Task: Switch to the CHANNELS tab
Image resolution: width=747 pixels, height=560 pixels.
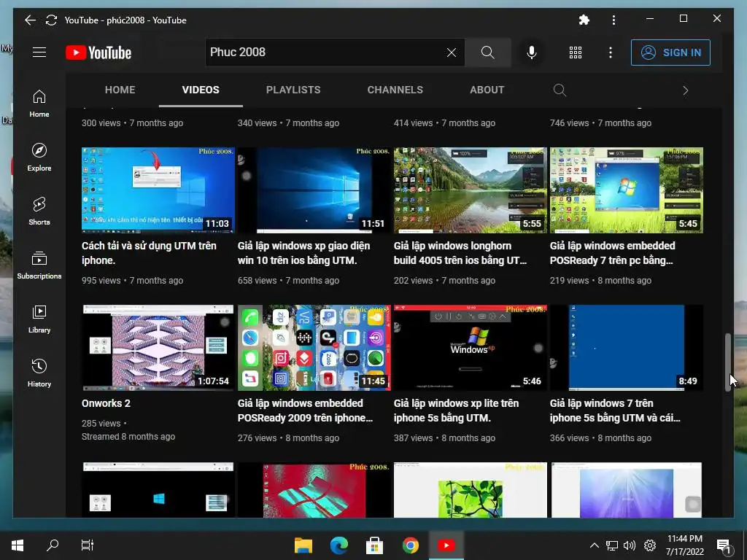Action: point(395,90)
